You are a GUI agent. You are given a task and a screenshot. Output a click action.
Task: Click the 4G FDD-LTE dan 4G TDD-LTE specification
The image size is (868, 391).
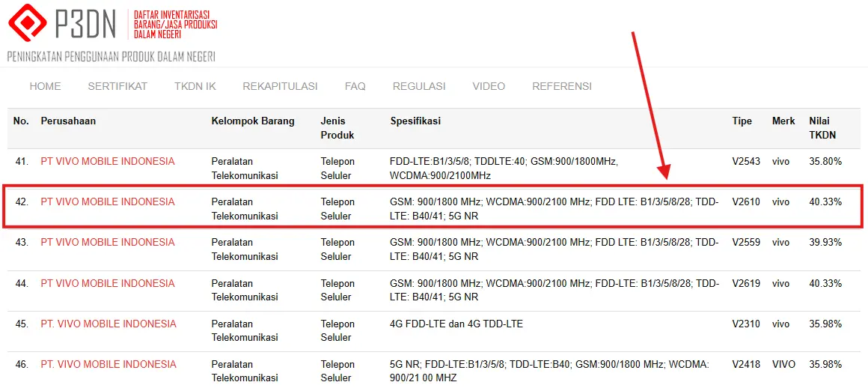pos(456,324)
